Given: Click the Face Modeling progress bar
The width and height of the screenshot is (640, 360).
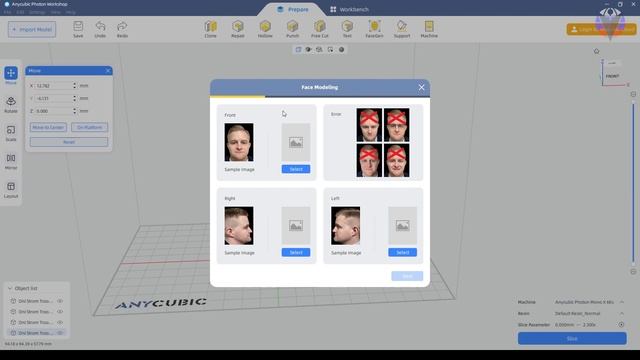Looking at the screenshot, I should pos(320,97).
